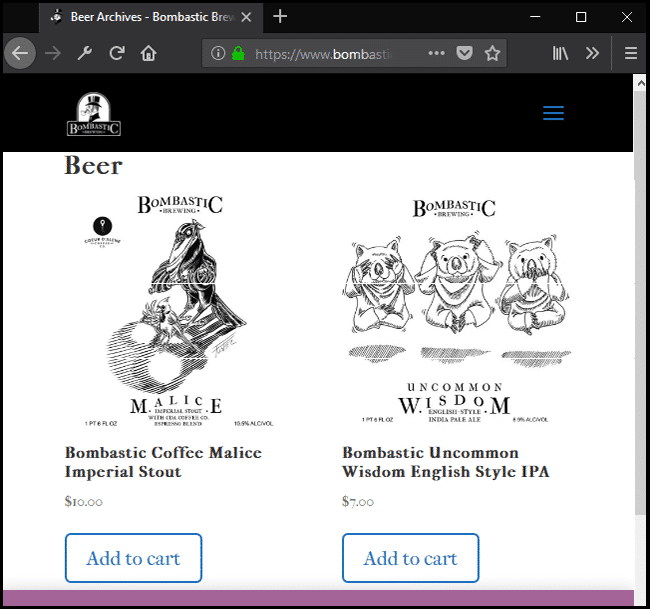650x609 pixels.
Task: Open a new browser tab
Action: [280, 17]
